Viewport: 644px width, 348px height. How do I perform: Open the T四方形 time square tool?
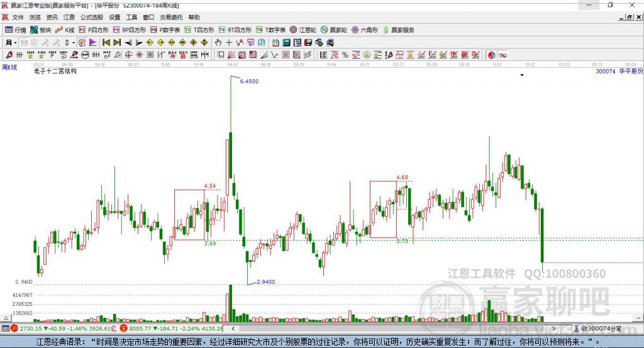click(x=199, y=30)
